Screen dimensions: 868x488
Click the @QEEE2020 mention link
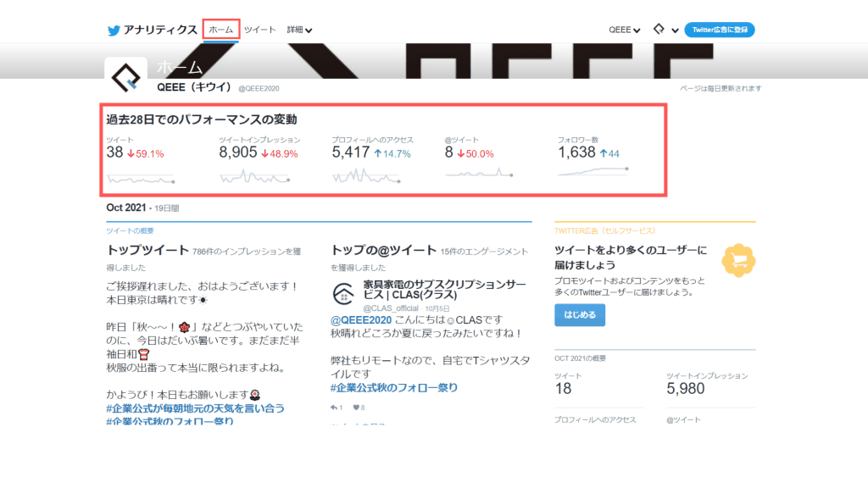tap(361, 319)
